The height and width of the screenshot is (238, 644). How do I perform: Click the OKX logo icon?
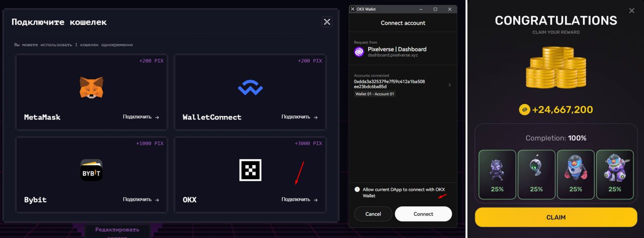coord(250,170)
